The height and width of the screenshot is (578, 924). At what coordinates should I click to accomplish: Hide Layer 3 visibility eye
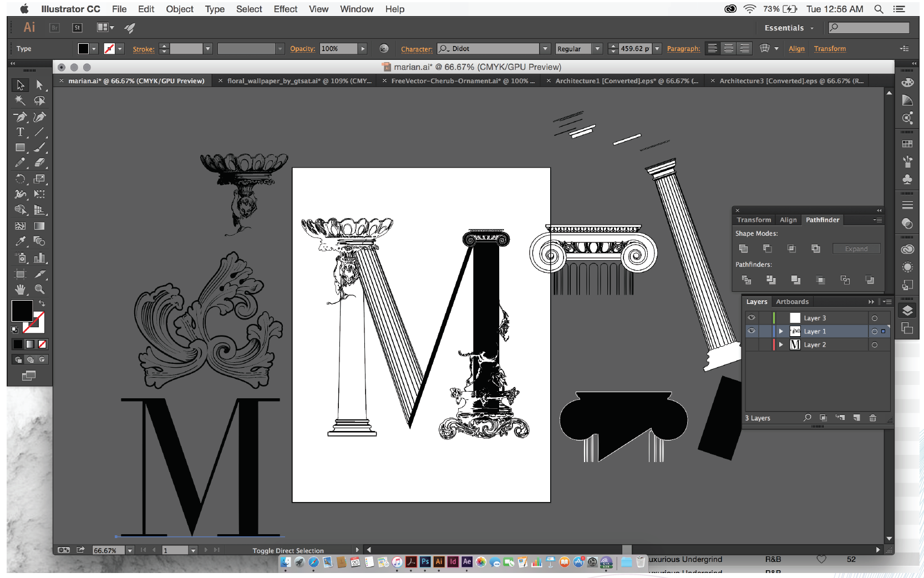pos(752,318)
